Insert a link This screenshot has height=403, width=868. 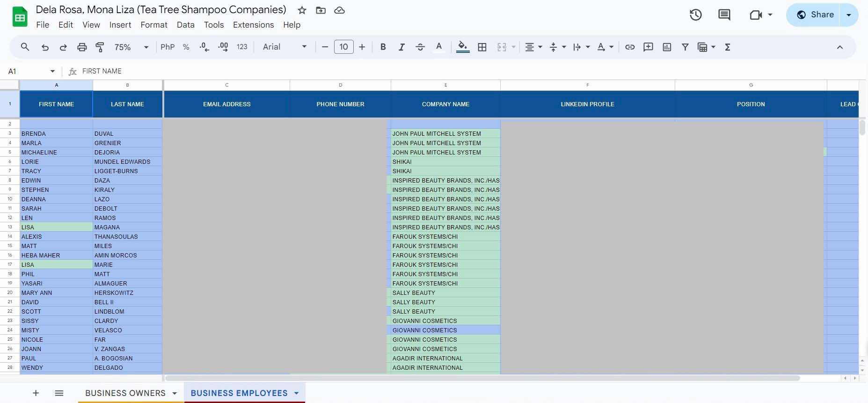click(x=630, y=47)
